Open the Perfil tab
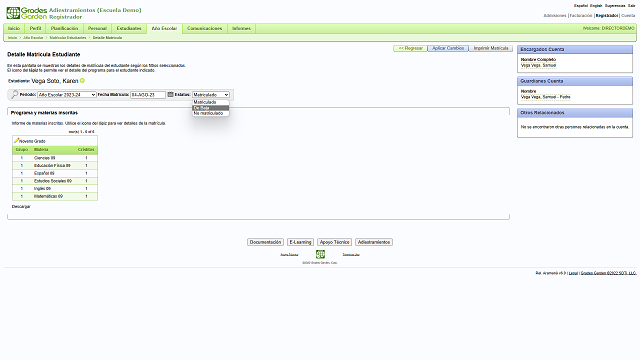This screenshot has width=640, height=360. [x=36, y=29]
